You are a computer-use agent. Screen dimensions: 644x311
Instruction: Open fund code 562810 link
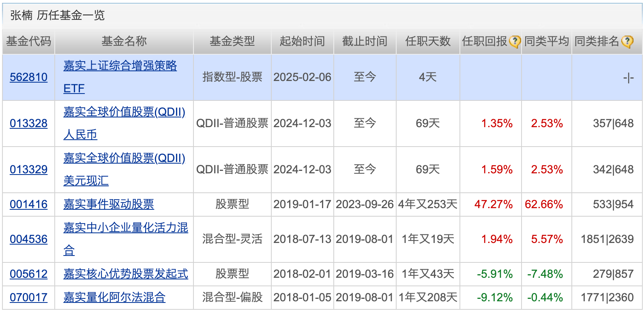pos(28,77)
